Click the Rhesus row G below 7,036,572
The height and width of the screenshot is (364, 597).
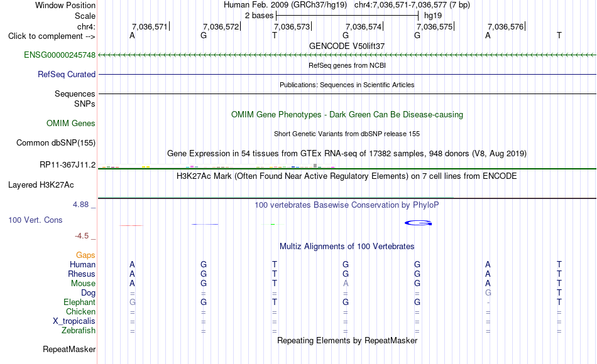pyautogui.click(x=204, y=274)
